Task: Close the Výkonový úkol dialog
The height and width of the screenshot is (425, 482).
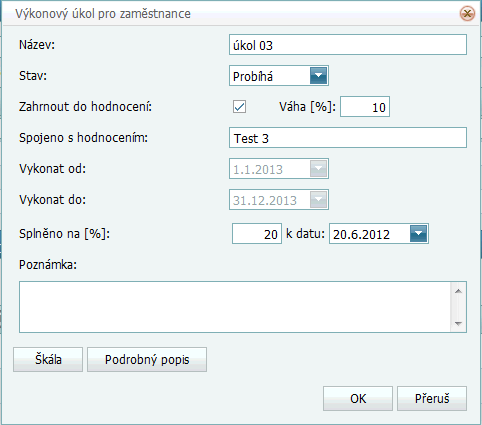Action: click(x=467, y=14)
